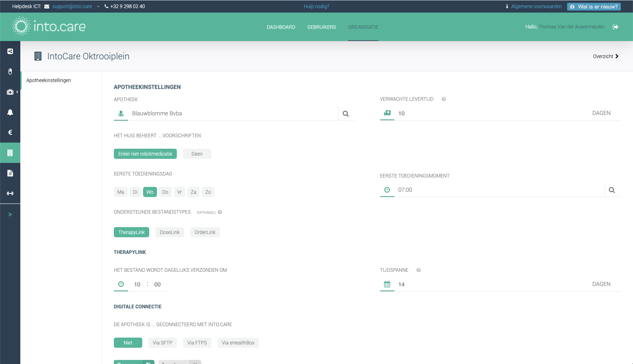The image size is (633, 364).
Task: Select Niet connection option
Action: coord(128,343)
